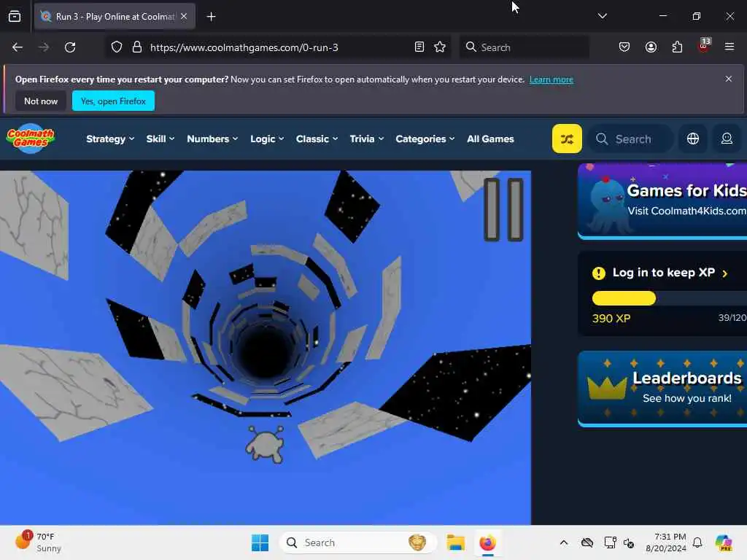Open the notifications bell icon

[697, 542]
